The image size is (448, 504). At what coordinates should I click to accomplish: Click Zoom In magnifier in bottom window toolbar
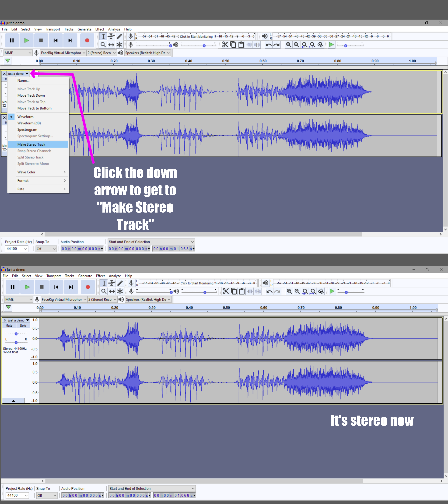coord(289,291)
